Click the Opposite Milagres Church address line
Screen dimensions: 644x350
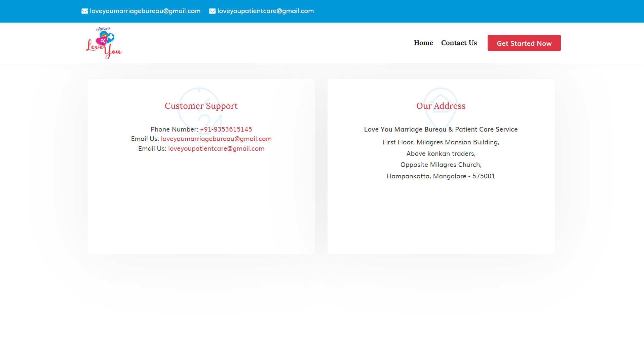click(x=441, y=165)
